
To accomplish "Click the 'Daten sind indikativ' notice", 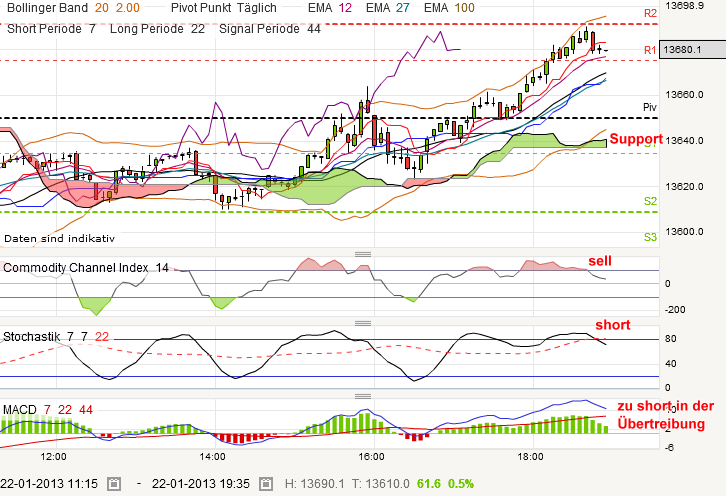I will (x=59, y=239).
